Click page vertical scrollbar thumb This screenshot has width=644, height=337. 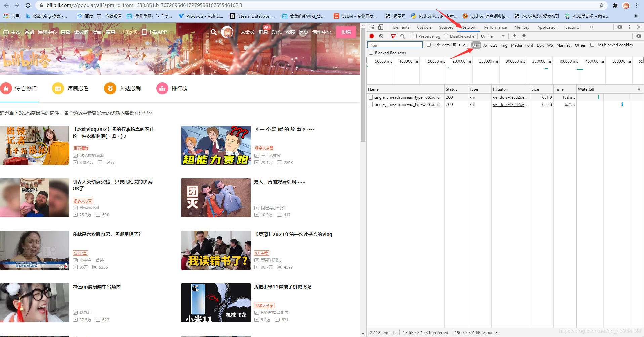coord(363,85)
